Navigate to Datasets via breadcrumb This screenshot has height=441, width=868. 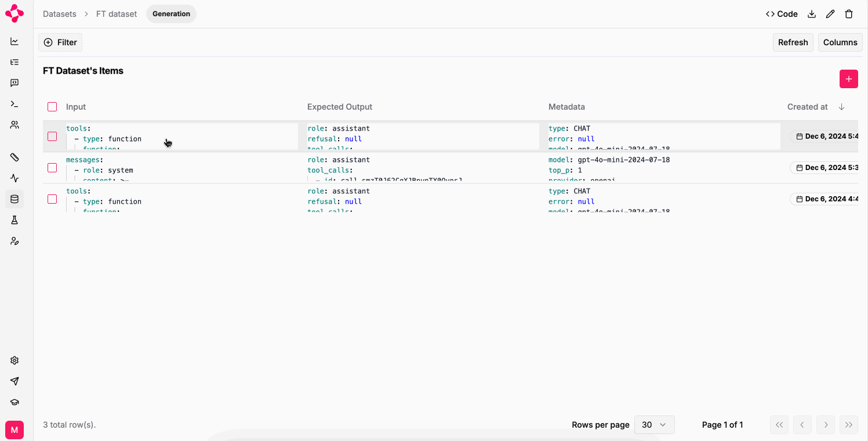[x=59, y=13]
